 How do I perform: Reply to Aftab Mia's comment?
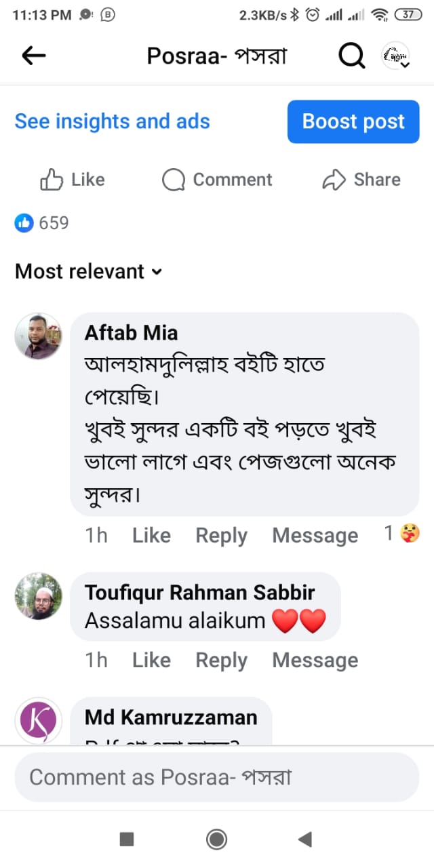pos(221,536)
